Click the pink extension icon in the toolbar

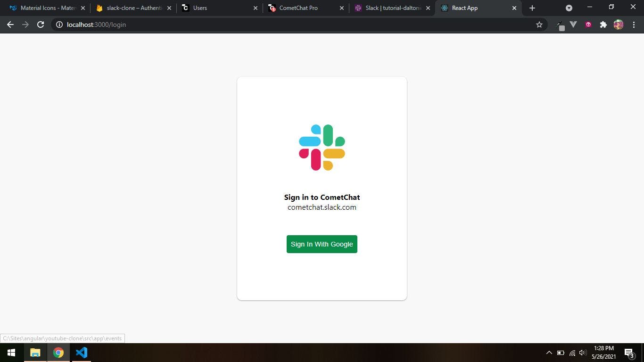tap(588, 25)
